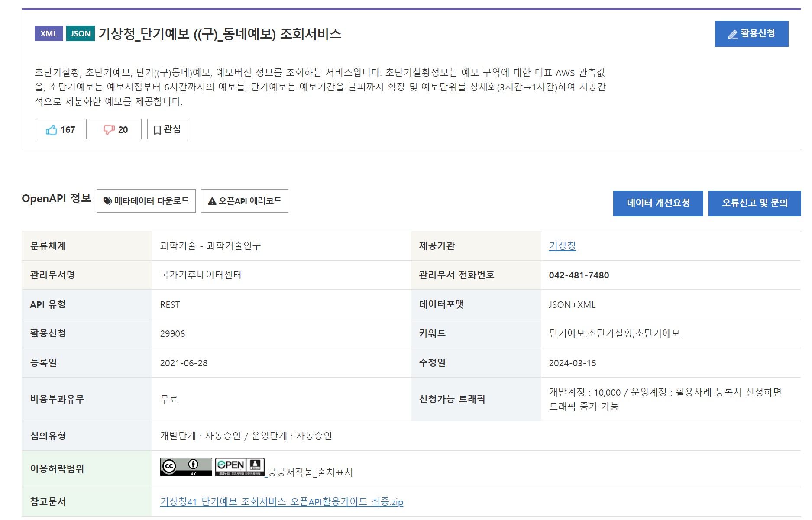Click 과학기술 - 과학기술연구 classification value
This screenshot has height=520, width=812.
210,246
